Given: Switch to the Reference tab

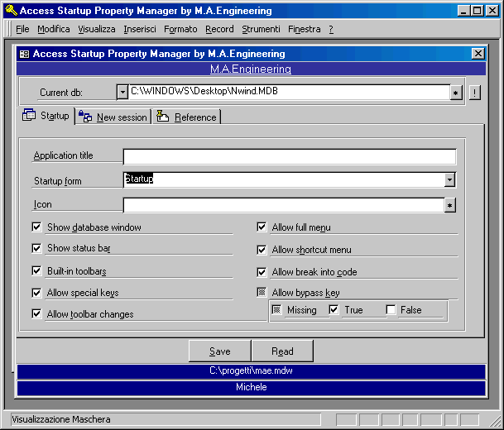Looking at the screenshot, I should point(187,117).
